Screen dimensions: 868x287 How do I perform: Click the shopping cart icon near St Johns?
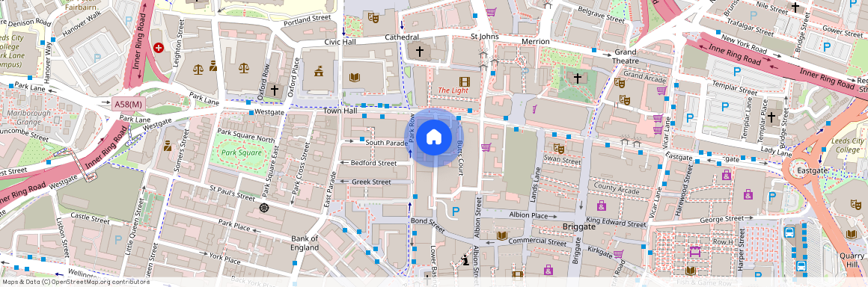tap(490, 12)
